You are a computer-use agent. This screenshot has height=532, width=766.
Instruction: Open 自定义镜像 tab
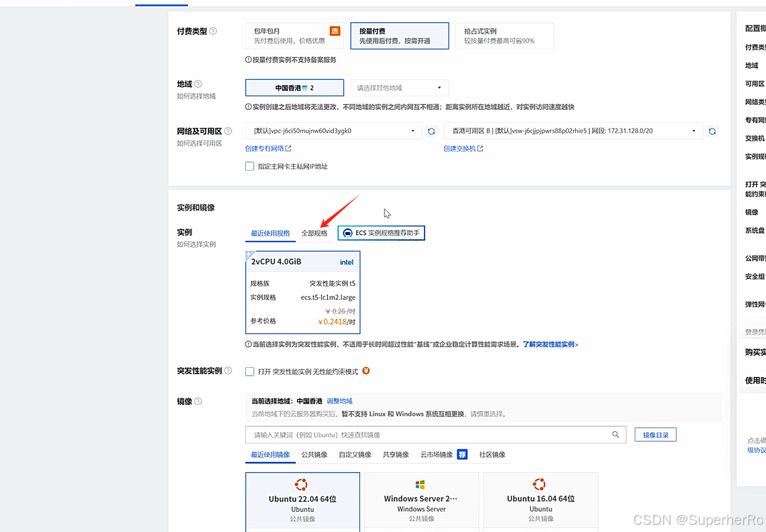(355, 454)
